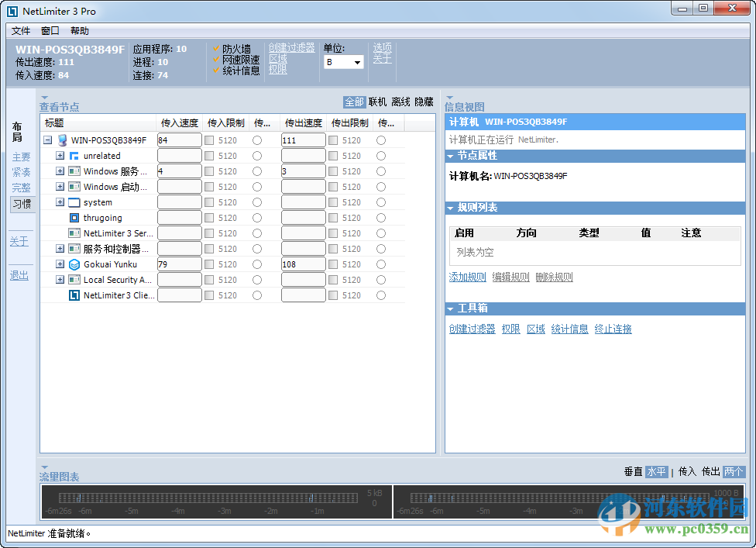Click the NetLimiter 3 Client icon in node list
Viewport: 756px width, 548px height.
coord(74,295)
